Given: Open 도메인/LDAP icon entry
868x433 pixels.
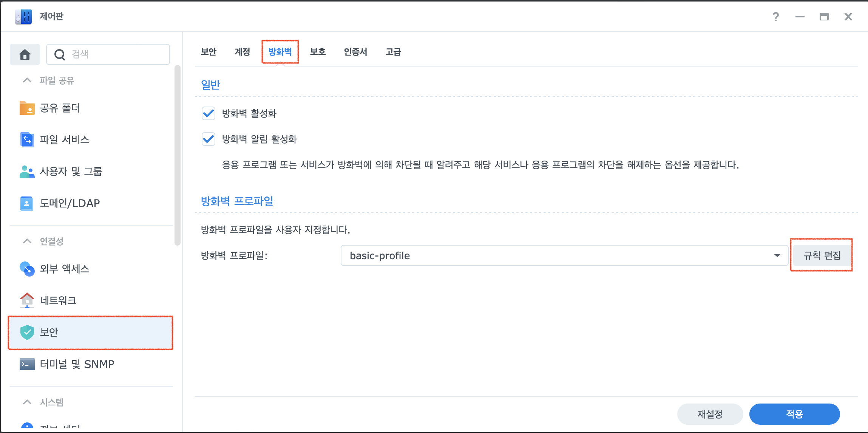Looking at the screenshot, I should pos(27,203).
